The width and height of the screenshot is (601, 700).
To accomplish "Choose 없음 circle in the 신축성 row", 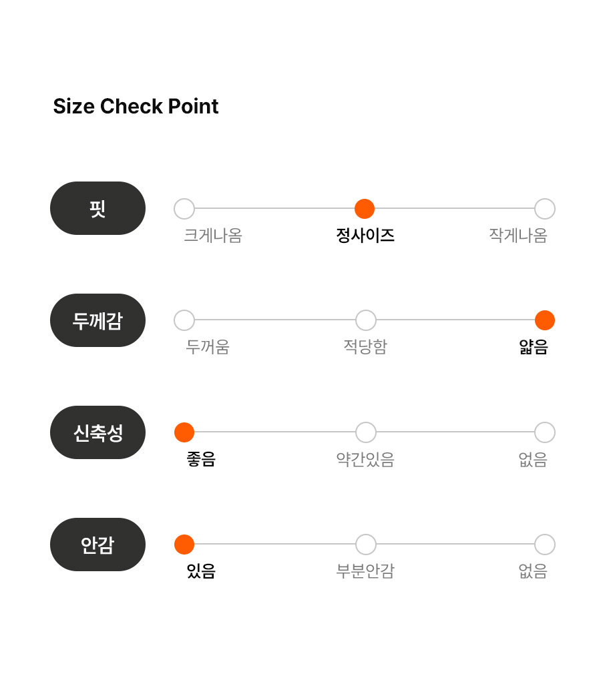I will pos(545,432).
